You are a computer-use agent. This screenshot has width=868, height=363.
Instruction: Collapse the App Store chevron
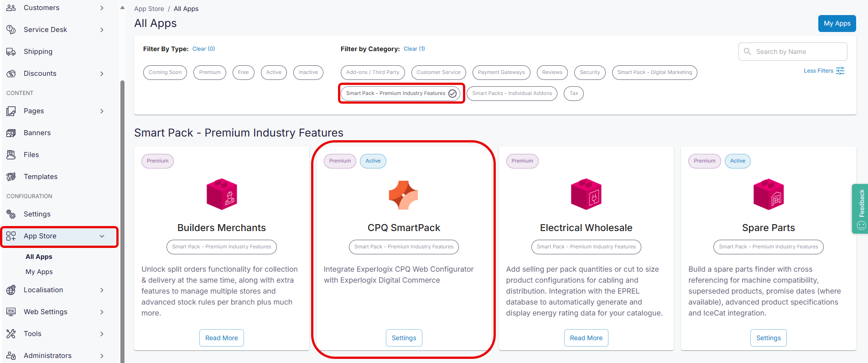click(102, 236)
